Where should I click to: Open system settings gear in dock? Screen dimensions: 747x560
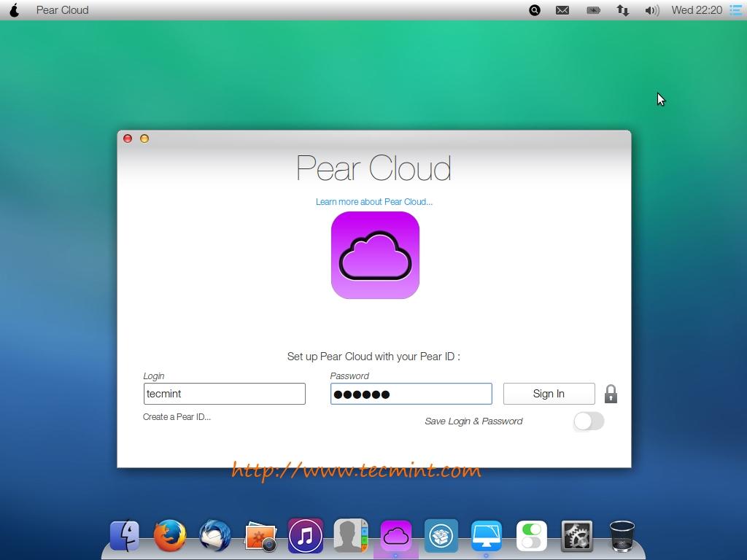(576, 536)
